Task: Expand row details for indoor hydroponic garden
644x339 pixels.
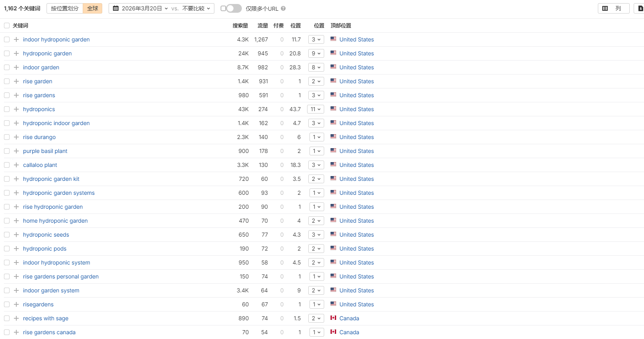Action: [x=16, y=39]
